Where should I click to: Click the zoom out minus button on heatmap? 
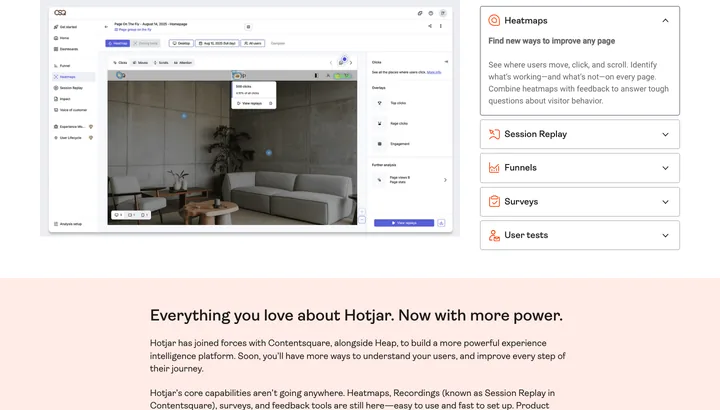[x=362, y=220]
